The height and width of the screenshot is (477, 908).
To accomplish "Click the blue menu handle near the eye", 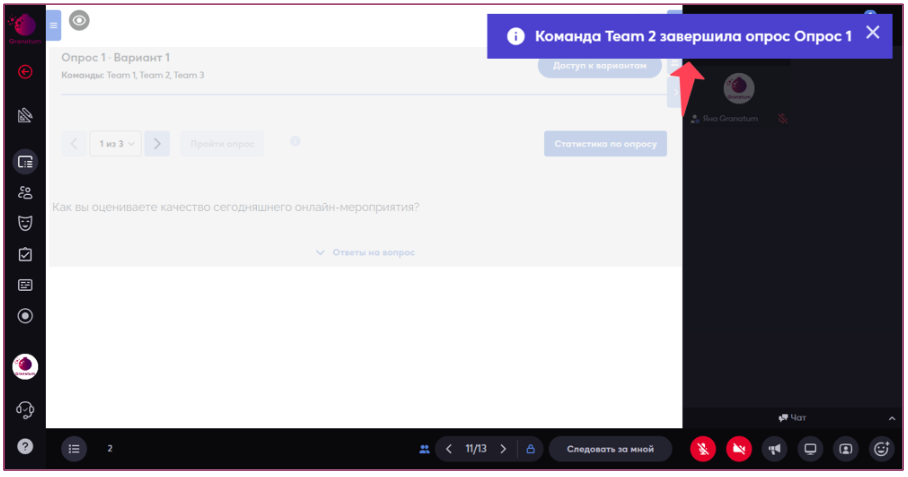I will [x=53, y=25].
